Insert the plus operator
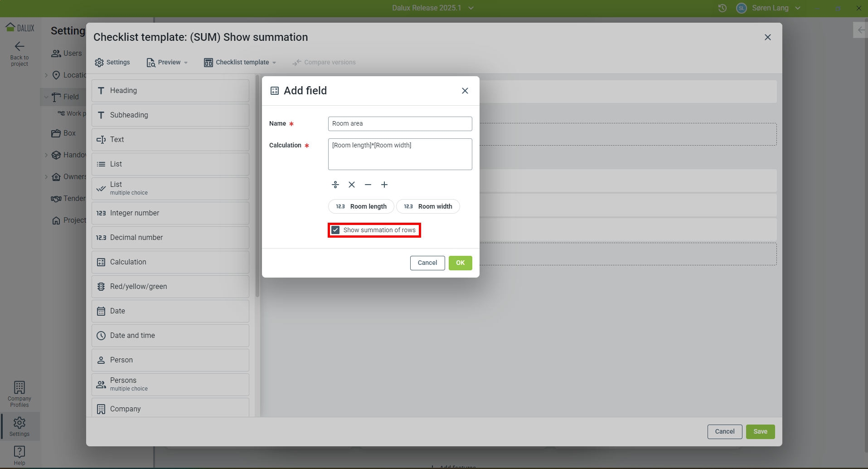This screenshot has width=868, height=469. click(x=384, y=185)
